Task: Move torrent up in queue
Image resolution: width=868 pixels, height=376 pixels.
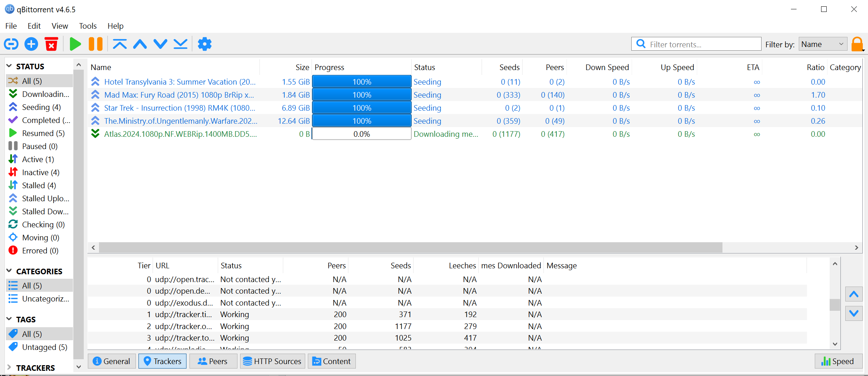Action: [140, 44]
